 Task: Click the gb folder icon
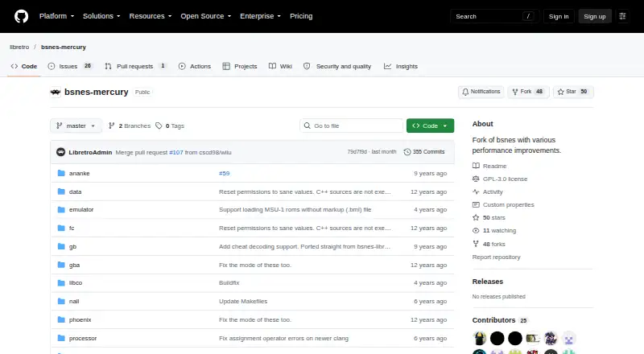pyautogui.click(x=61, y=246)
